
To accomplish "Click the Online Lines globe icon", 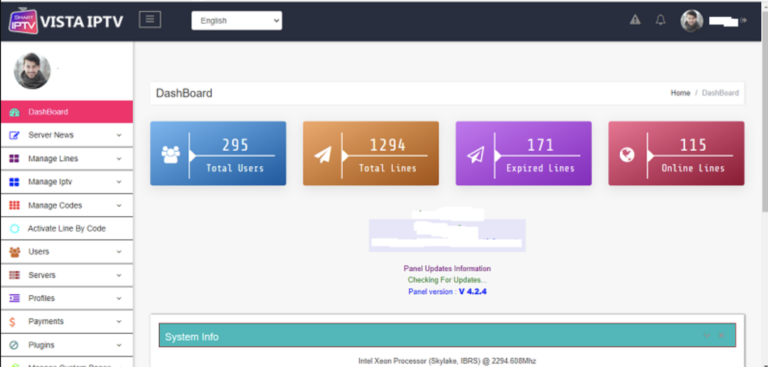I will tap(627, 155).
